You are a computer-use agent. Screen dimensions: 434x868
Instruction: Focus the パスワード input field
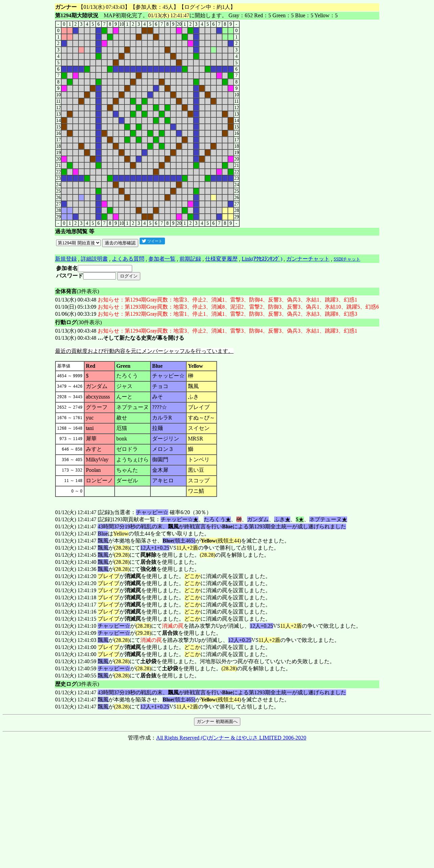(x=99, y=276)
